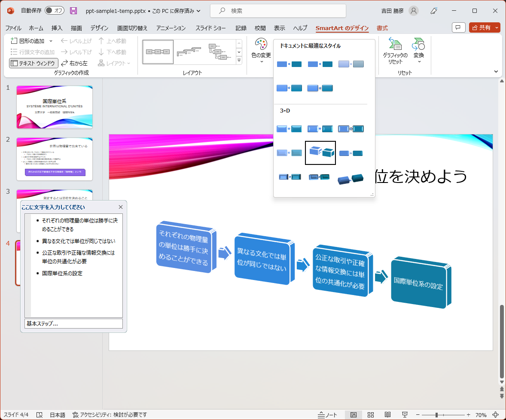Close the text pane window
506x420 pixels.
pyautogui.click(x=121, y=207)
